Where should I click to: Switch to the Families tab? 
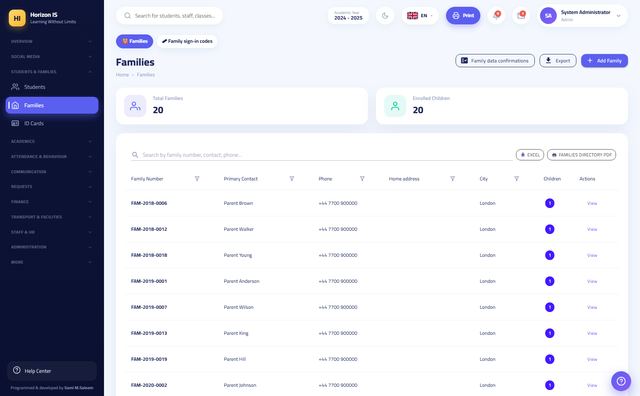(134, 41)
